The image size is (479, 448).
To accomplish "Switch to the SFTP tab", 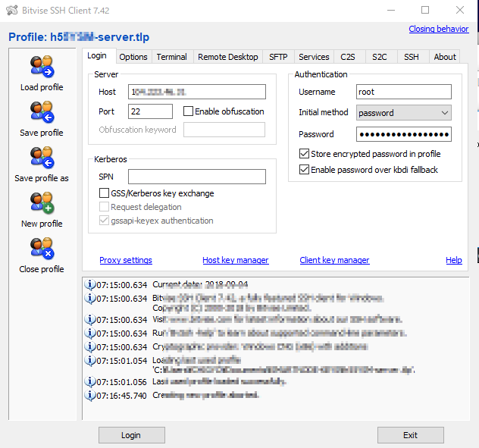I will [277, 57].
